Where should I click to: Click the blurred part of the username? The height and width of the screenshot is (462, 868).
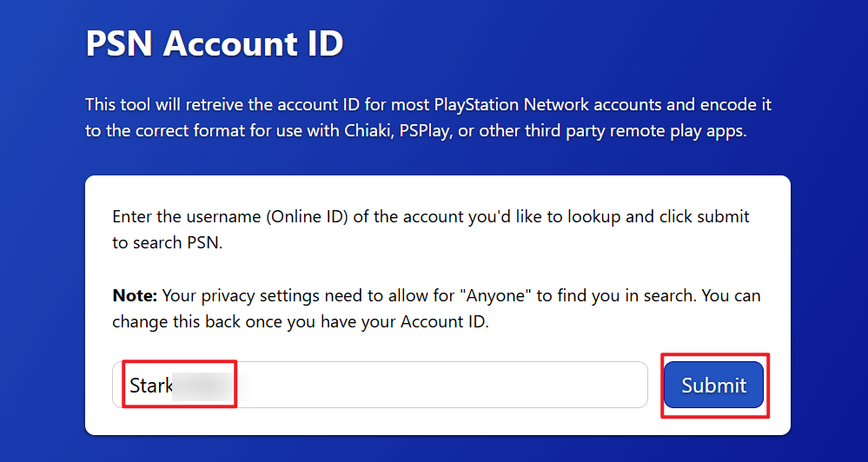tap(202, 385)
